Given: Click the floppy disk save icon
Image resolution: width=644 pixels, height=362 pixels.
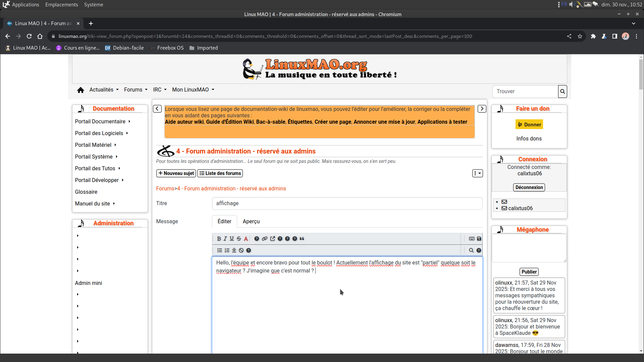Looking at the screenshot, I should tap(479, 239).
